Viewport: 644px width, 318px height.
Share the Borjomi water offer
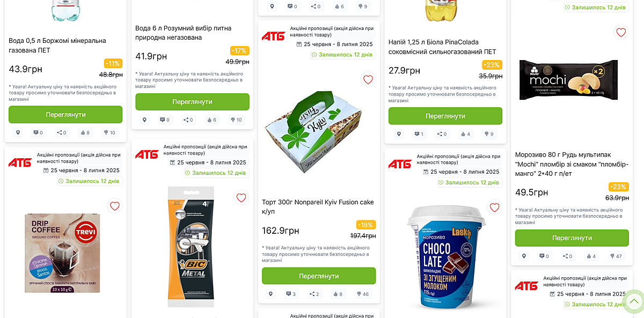click(x=61, y=132)
